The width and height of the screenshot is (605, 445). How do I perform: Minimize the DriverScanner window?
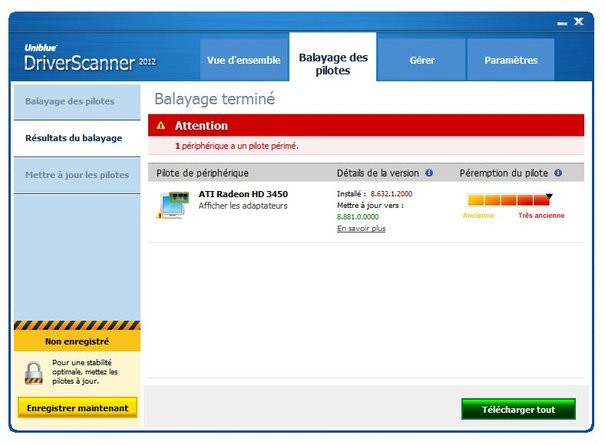[562, 24]
